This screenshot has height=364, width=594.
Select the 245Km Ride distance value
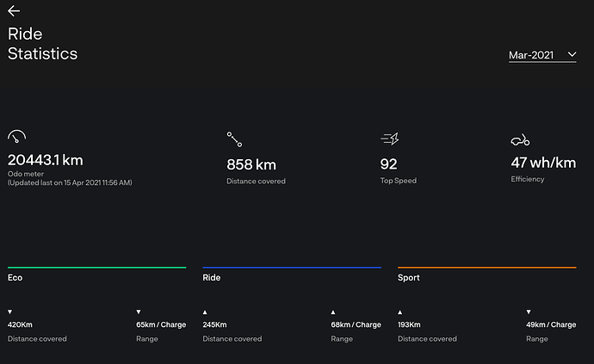pos(214,324)
